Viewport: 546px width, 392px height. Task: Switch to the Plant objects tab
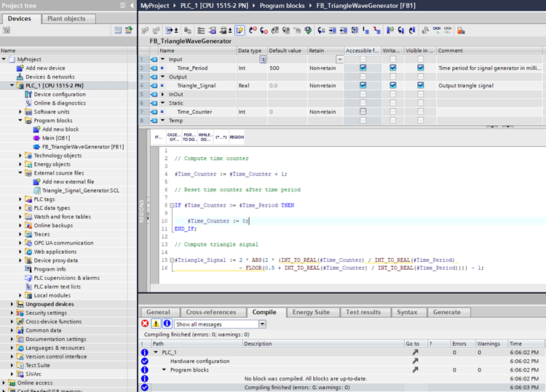click(66, 19)
